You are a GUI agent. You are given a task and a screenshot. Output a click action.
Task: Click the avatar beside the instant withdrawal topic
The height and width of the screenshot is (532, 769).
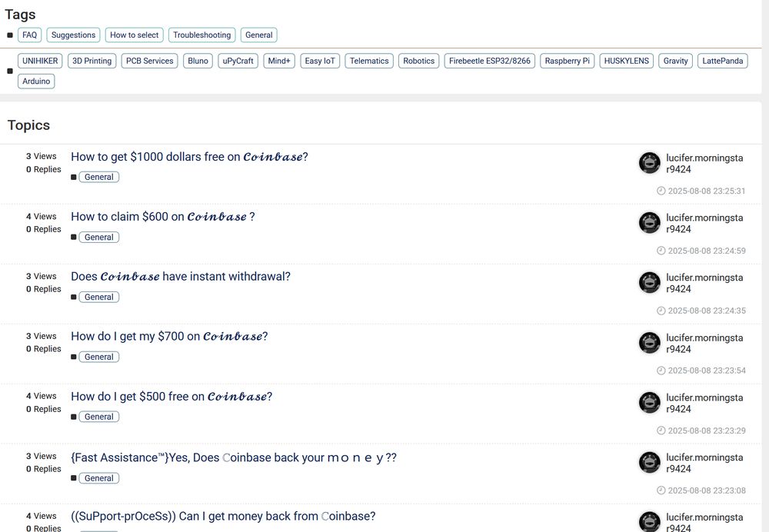[649, 282]
